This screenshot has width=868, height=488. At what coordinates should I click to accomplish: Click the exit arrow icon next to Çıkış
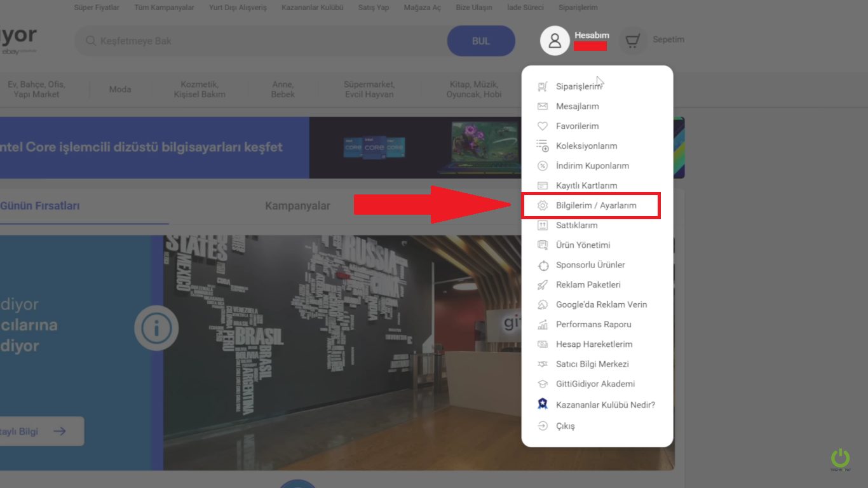tap(542, 426)
